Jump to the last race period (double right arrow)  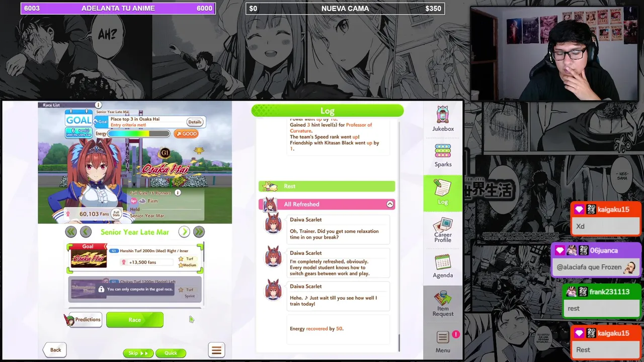point(199,232)
